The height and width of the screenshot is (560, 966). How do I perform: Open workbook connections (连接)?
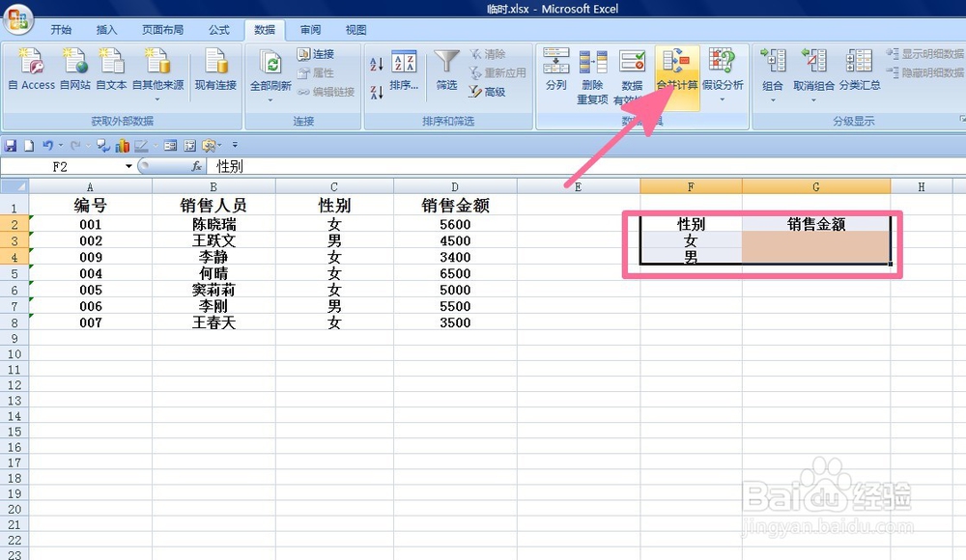click(316, 54)
